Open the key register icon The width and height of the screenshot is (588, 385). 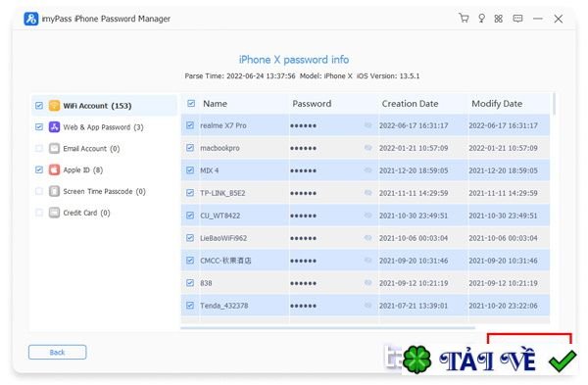pyautogui.click(x=481, y=19)
